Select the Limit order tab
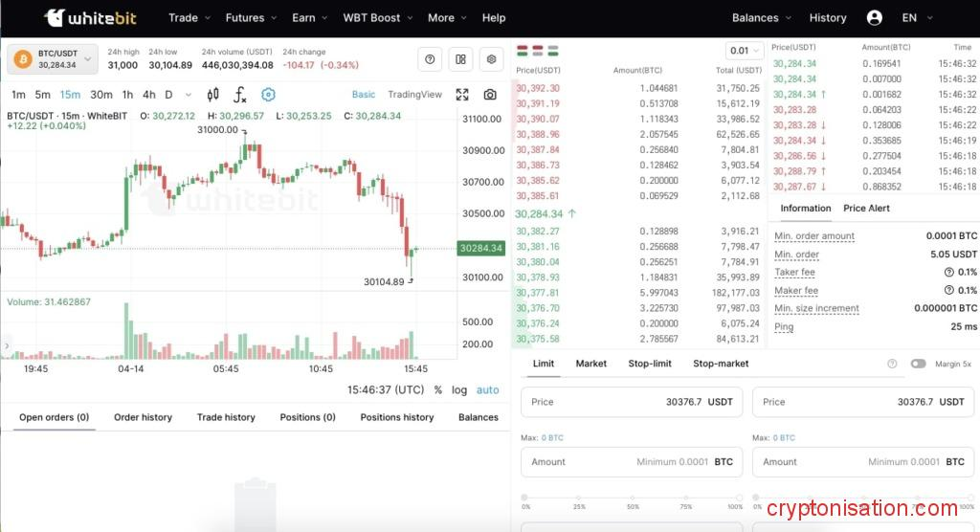The image size is (980, 532). click(x=544, y=364)
